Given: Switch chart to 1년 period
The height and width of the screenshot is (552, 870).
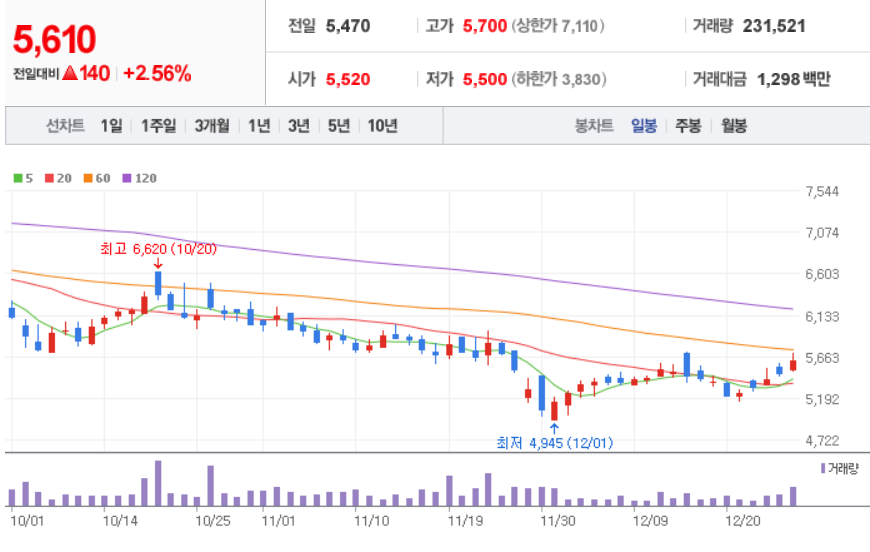Looking at the screenshot, I should click(259, 126).
